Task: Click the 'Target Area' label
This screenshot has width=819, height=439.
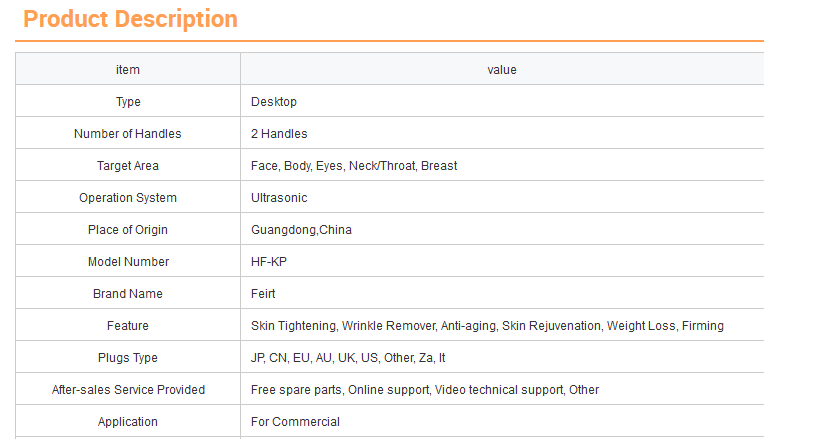Action: (128, 166)
